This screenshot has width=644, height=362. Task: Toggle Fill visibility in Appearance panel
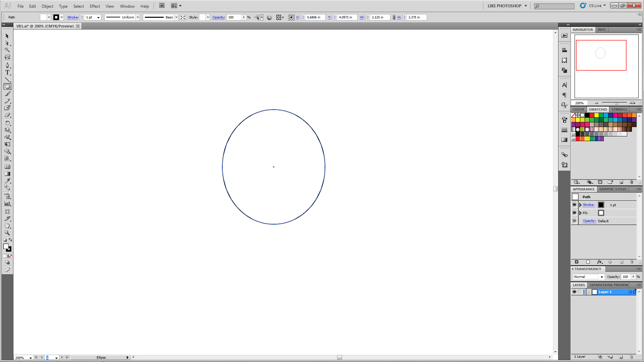tap(574, 213)
